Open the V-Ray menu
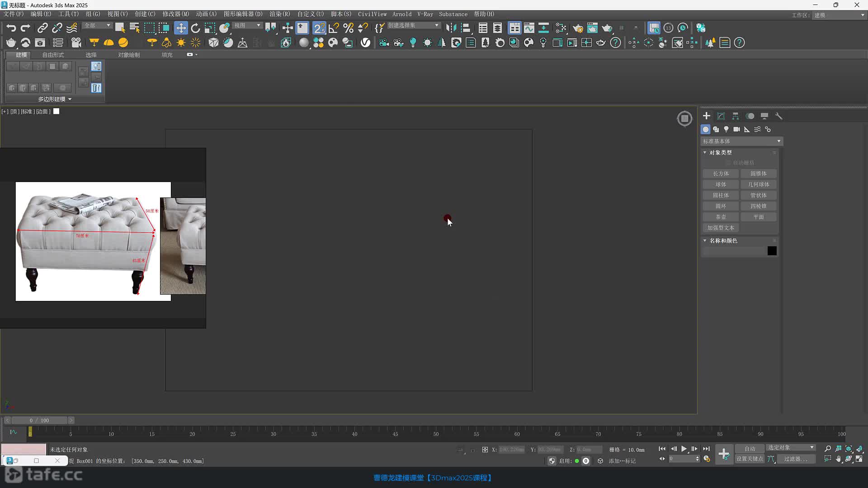The image size is (868, 488). [x=425, y=14]
